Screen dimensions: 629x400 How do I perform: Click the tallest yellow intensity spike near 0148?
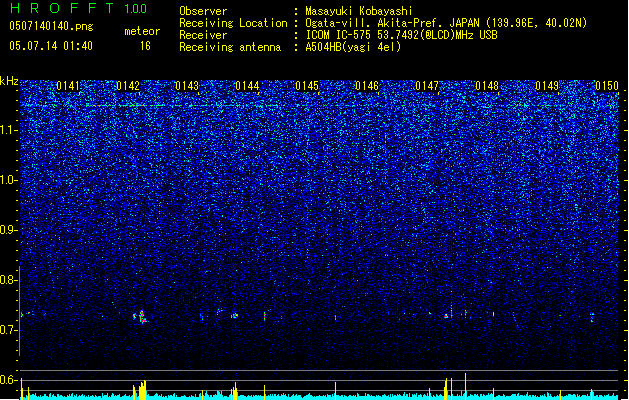pyautogui.click(x=465, y=386)
